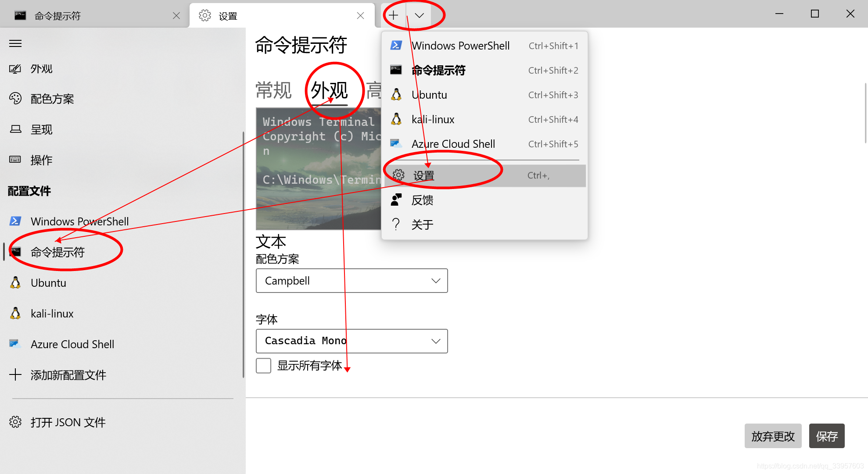Image resolution: width=868 pixels, height=474 pixels.
Task: Click the 保存 button
Action: click(x=827, y=436)
